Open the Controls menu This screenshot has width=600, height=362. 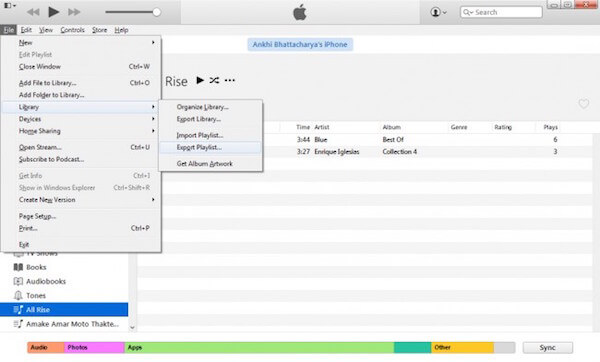click(72, 30)
